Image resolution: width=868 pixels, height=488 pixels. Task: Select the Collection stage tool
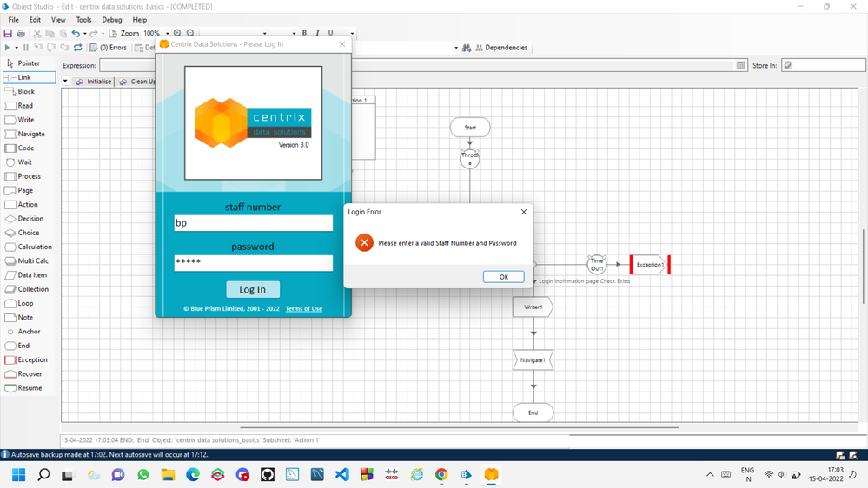pos(30,289)
